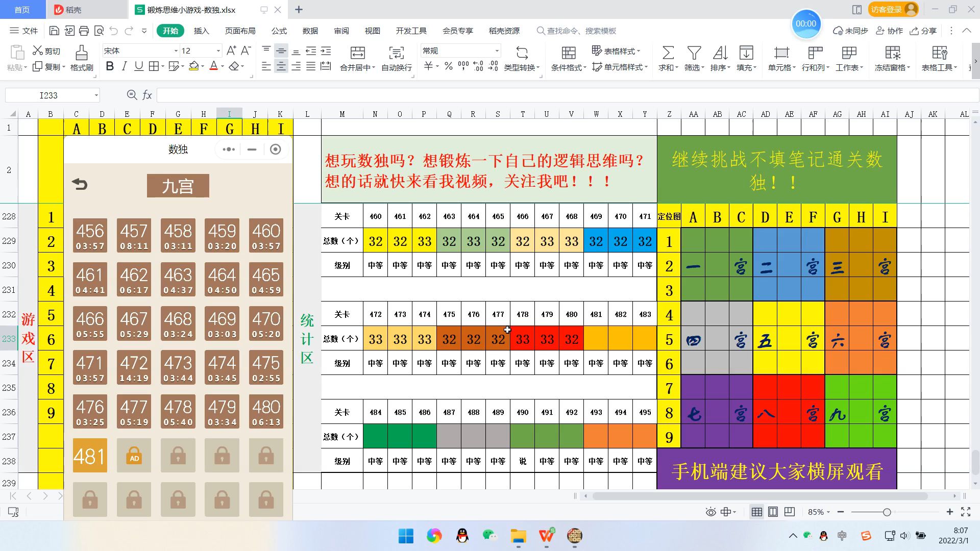This screenshot has height=551, width=980.
Task: Click the back arrow in Sudoku panel
Action: [80, 184]
